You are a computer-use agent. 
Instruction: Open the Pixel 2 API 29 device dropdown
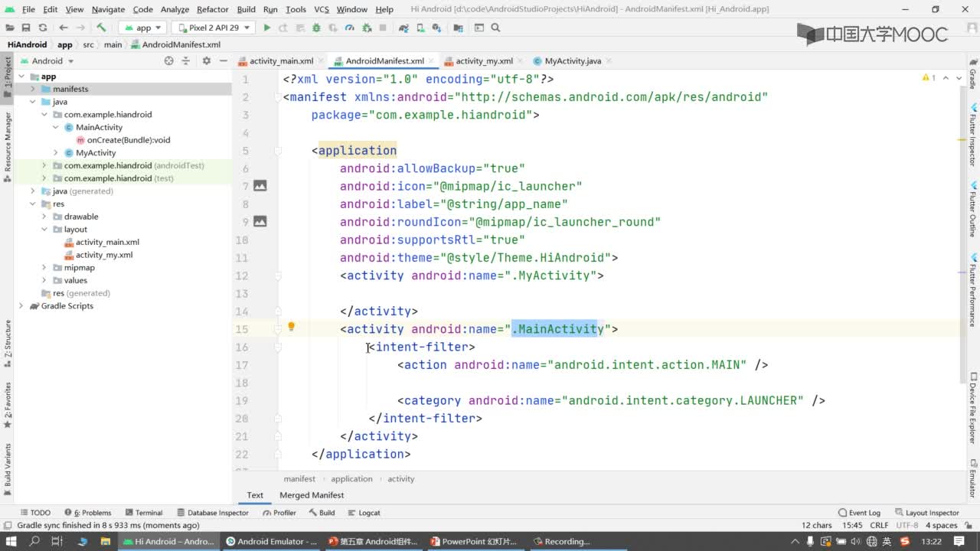click(x=213, y=28)
